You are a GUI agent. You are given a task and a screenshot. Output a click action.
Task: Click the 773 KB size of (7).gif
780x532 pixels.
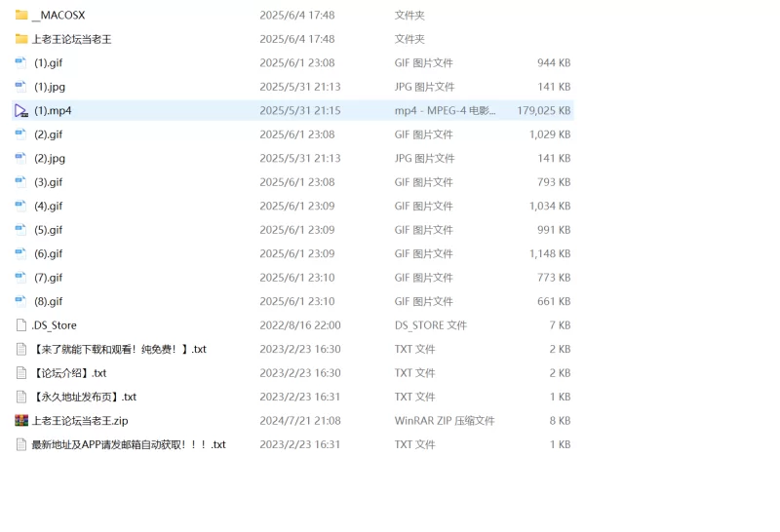(x=554, y=278)
